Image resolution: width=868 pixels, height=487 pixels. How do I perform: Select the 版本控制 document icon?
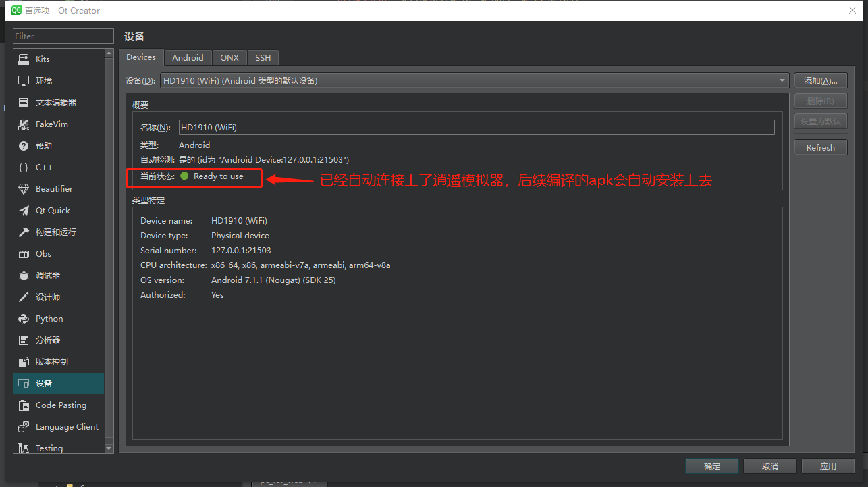click(x=24, y=362)
